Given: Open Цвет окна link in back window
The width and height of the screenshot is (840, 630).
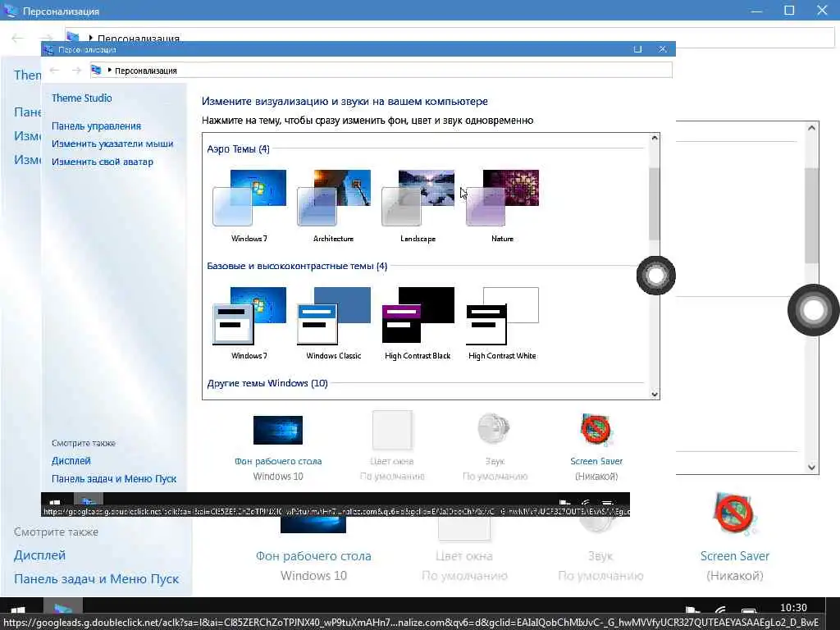Looking at the screenshot, I should (464, 556).
